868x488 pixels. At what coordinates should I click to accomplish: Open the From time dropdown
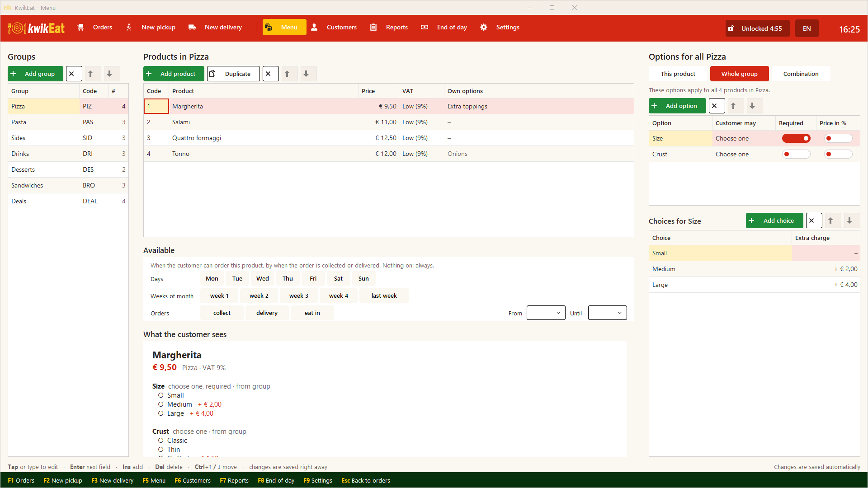(x=546, y=313)
